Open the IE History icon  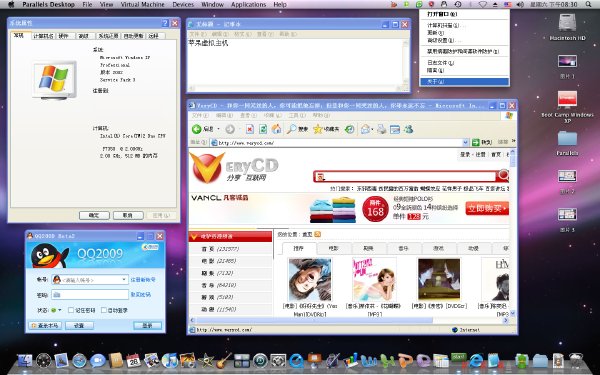pos(349,129)
